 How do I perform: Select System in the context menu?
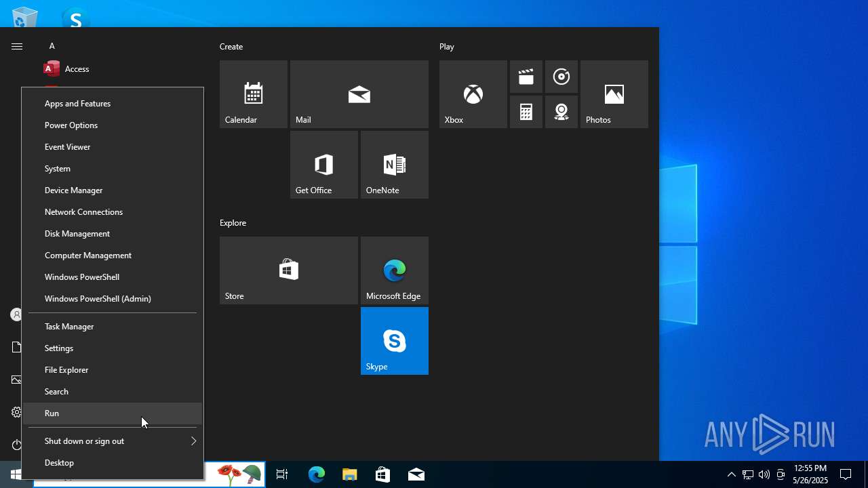(113, 169)
